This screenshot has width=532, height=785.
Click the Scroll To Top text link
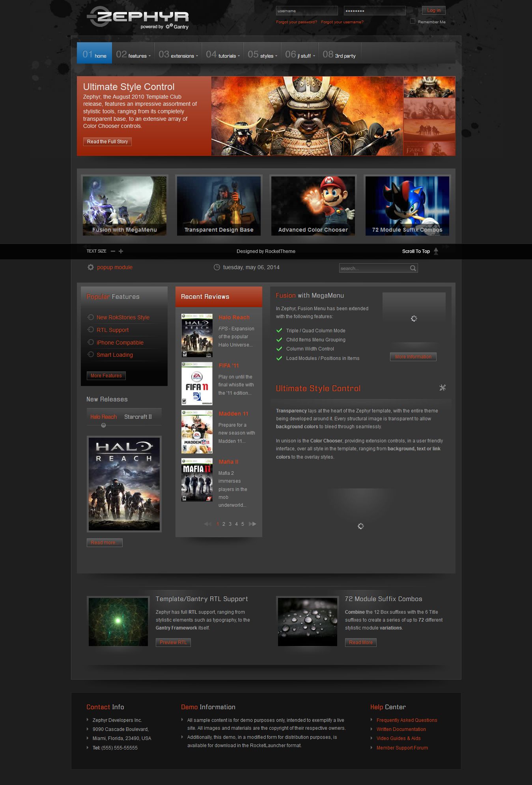pos(416,251)
